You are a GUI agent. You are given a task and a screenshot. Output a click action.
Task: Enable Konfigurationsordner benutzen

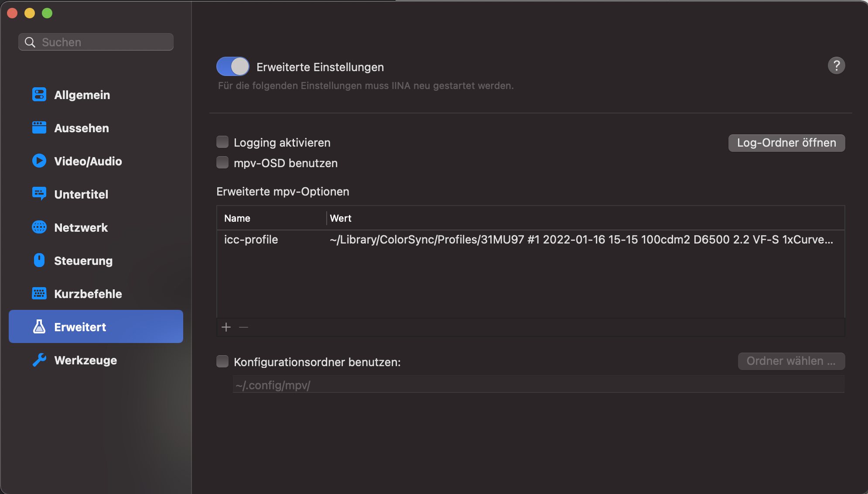(222, 361)
